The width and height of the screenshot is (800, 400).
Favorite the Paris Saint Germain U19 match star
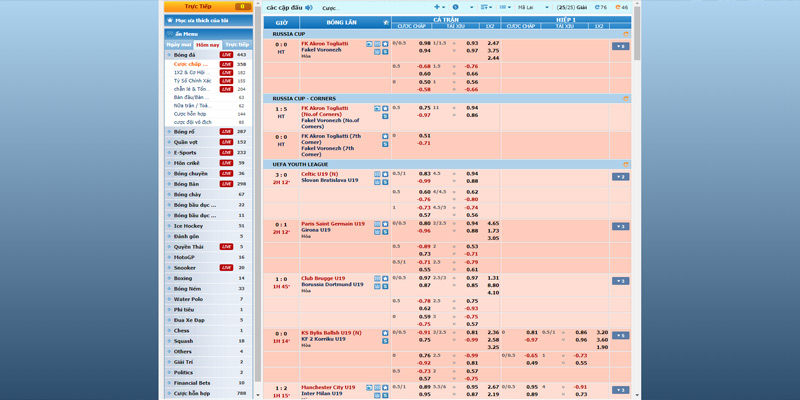(x=385, y=224)
